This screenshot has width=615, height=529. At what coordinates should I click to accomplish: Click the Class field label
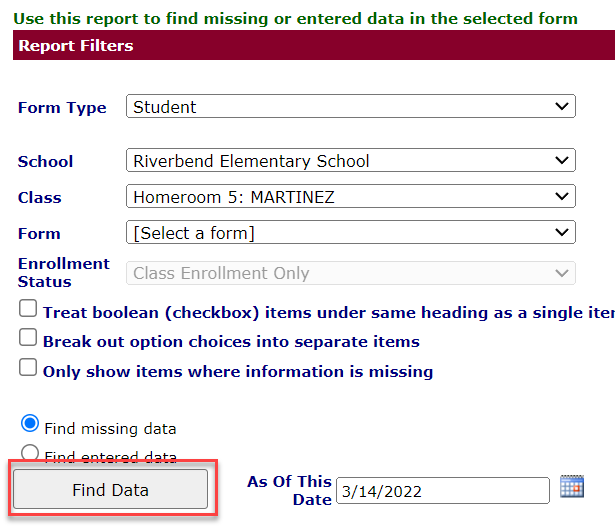pyautogui.click(x=40, y=198)
